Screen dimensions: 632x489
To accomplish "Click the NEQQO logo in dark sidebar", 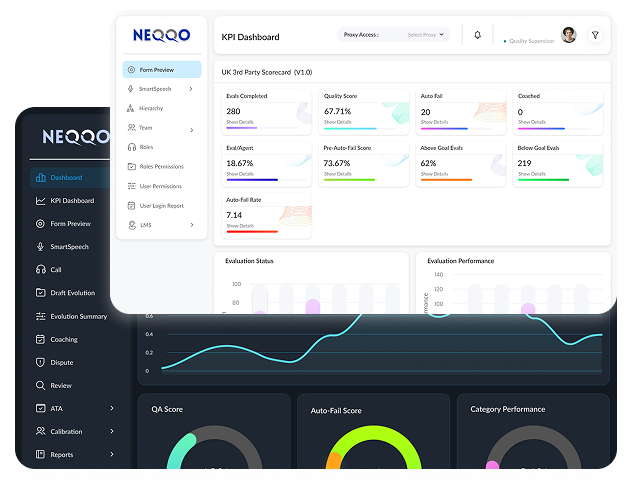I will [x=76, y=137].
